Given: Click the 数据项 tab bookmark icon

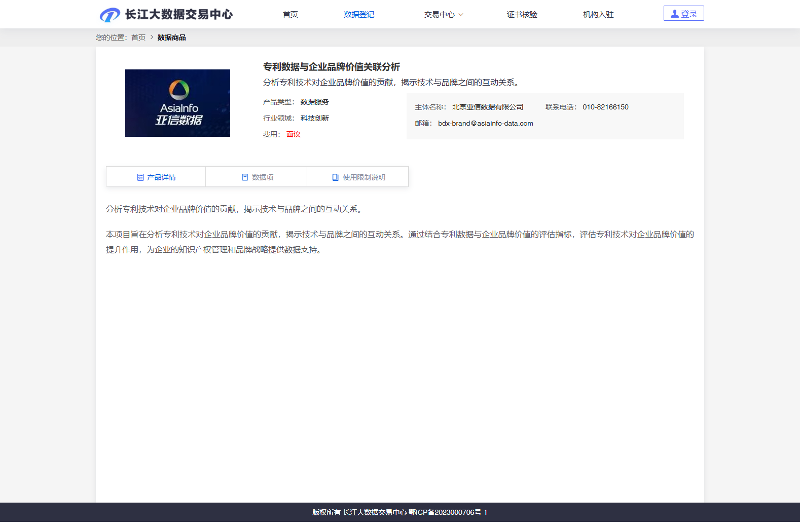Looking at the screenshot, I should coord(245,177).
